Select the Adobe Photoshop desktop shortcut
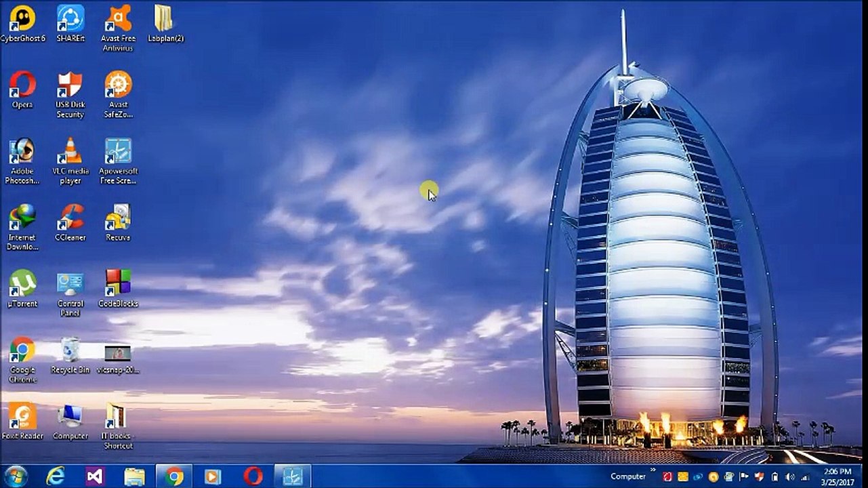The height and width of the screenshot is (488, 868). click(22, 161)
